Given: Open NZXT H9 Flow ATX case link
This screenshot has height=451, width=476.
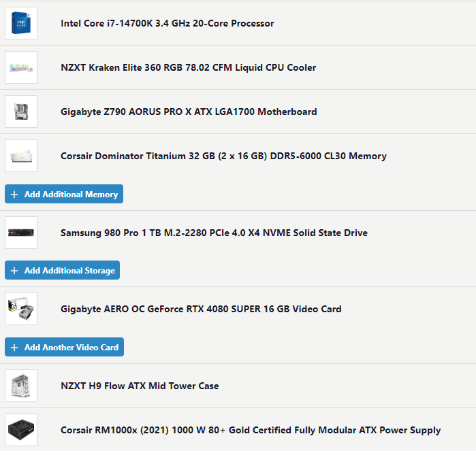Looking at the screenshot, I should [x=140, y=386].
